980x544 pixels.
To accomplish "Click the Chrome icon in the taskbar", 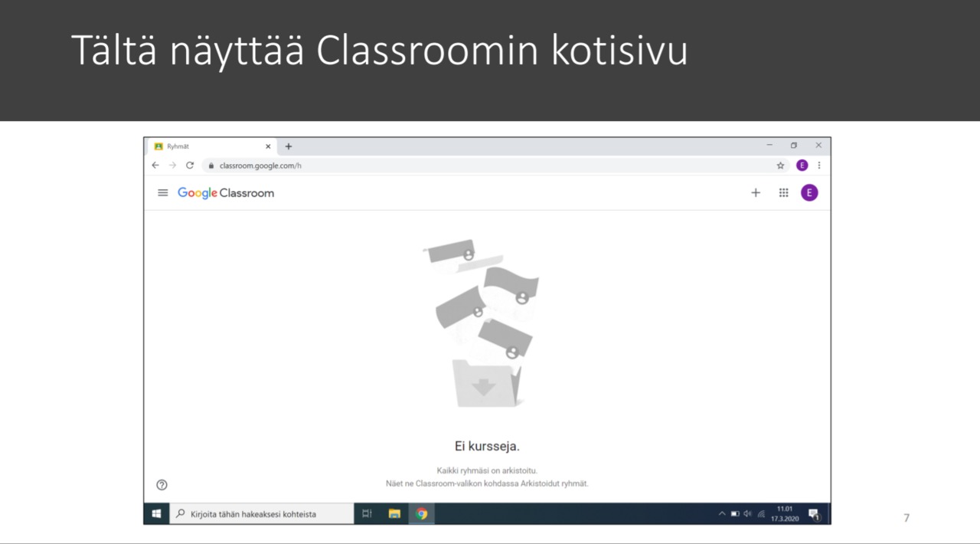I will click(x=422, y=513).
